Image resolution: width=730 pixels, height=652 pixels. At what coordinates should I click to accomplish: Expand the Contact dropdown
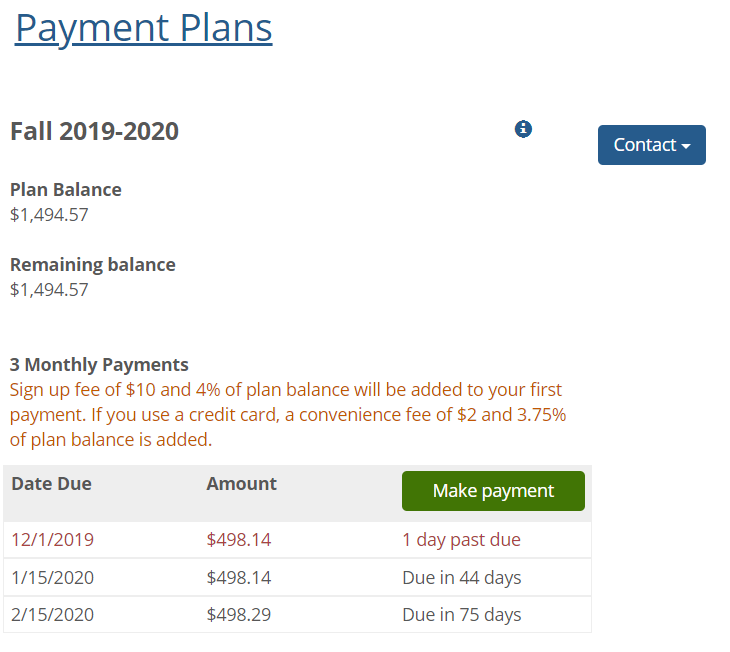point(651,145)
